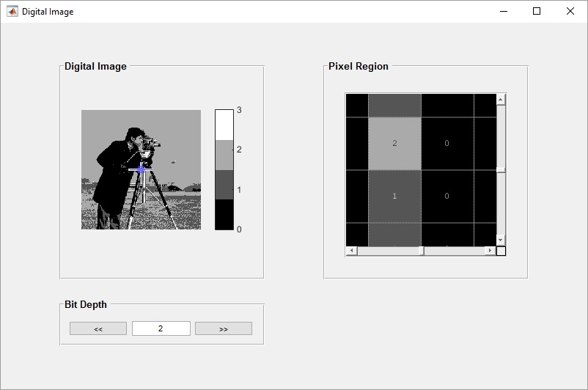Select the black cell right of value 2
588x390 pixels.
pyautogui.click(x=447, y=143)
